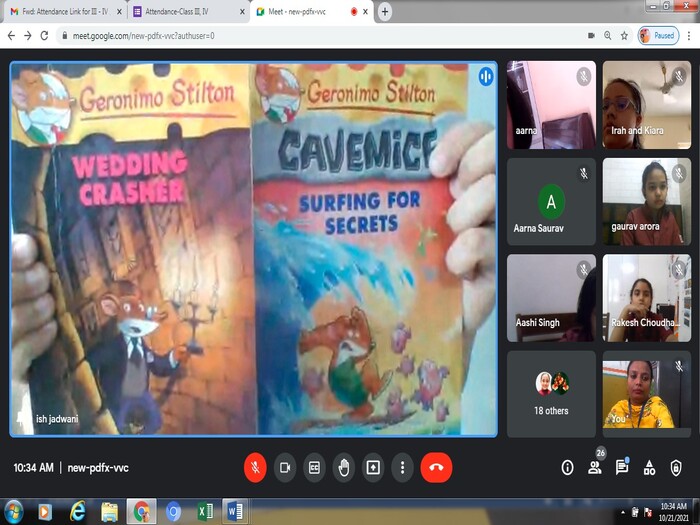Open more options three-dot menu
The width and height of the screenshot is (700, 525).
(402, 467)
